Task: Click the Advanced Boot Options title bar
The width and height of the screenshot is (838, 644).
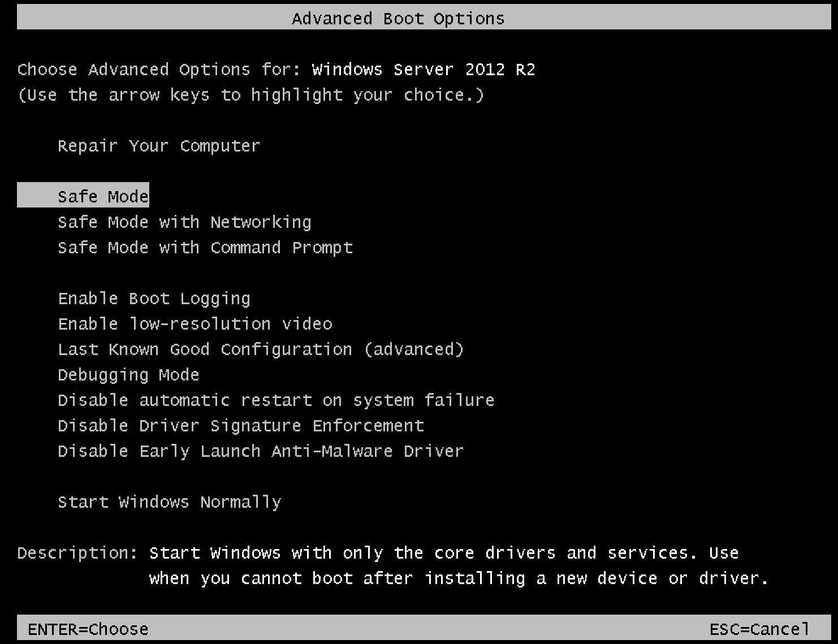Action: tap(398, 19)
